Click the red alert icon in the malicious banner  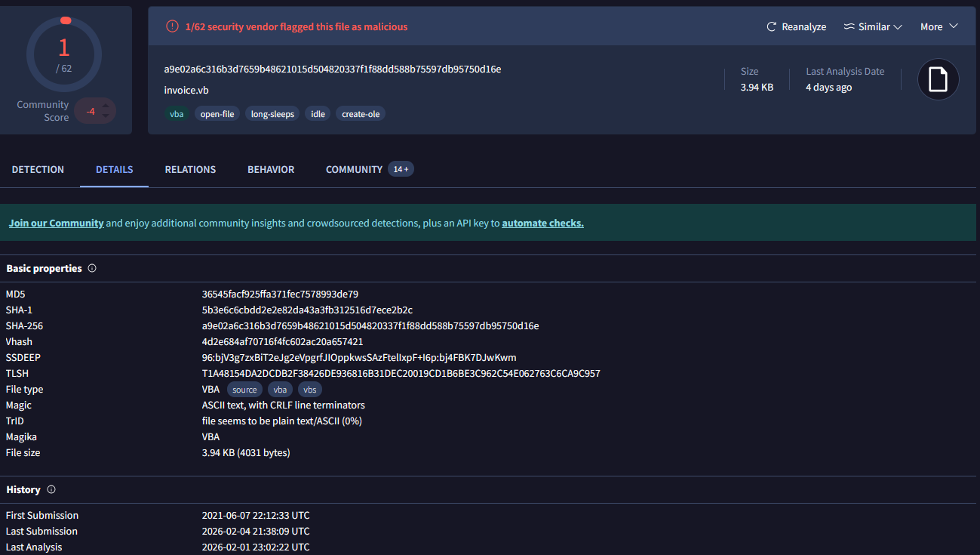click(173, 27)
